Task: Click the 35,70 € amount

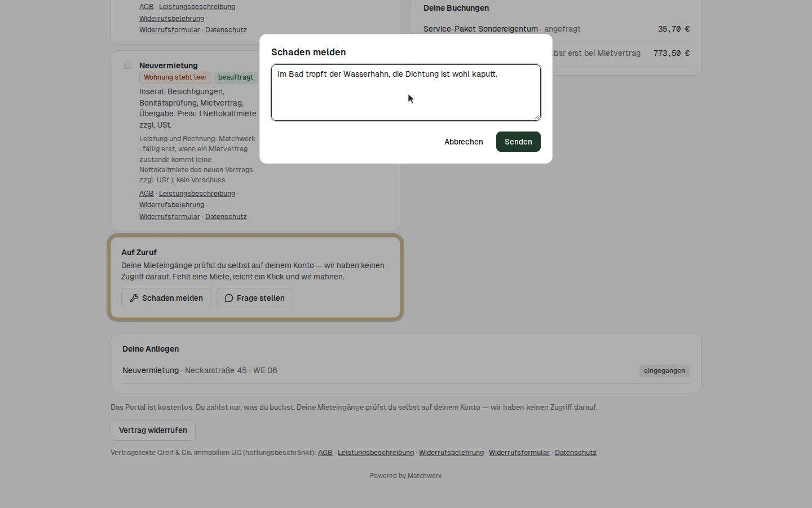Action: [x=674, y=29]
